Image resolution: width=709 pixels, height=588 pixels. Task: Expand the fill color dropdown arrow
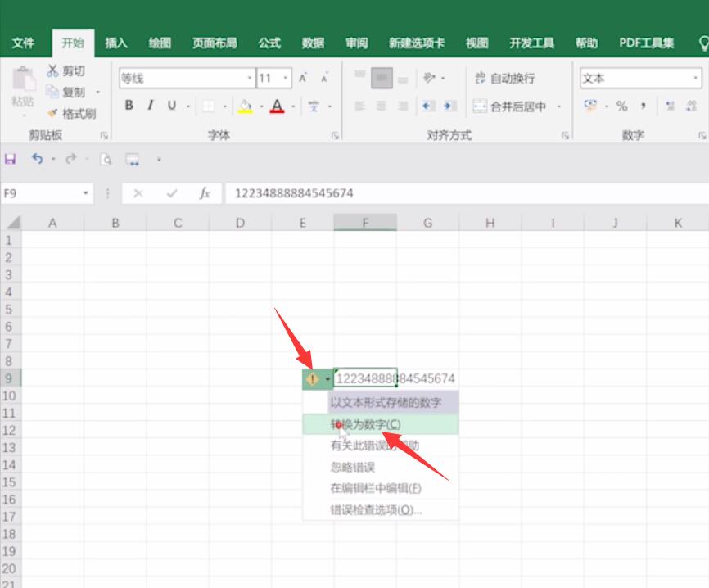click(261, 106)
